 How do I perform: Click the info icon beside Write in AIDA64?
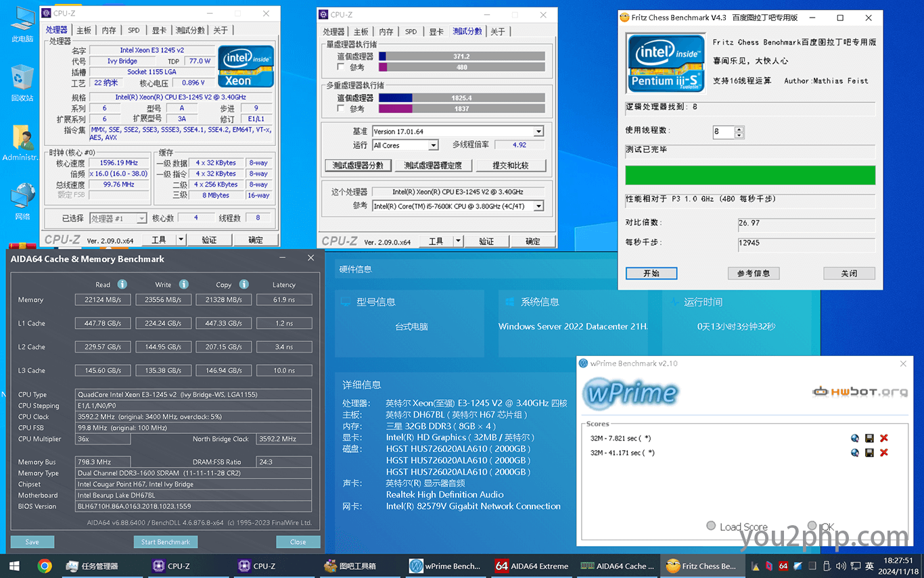point(183,284)
